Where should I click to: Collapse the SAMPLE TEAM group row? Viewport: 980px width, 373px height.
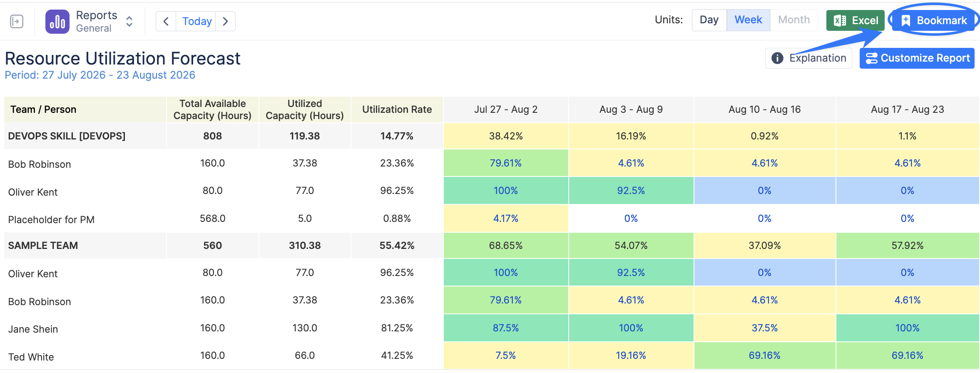point(43,246)
